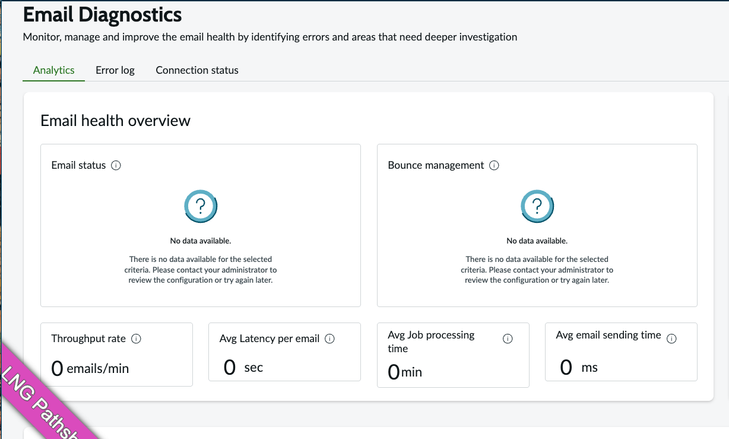Screen dimensions: 729x439
Task: Click the question mark icon in the Email status card
Action: point(201,207)
